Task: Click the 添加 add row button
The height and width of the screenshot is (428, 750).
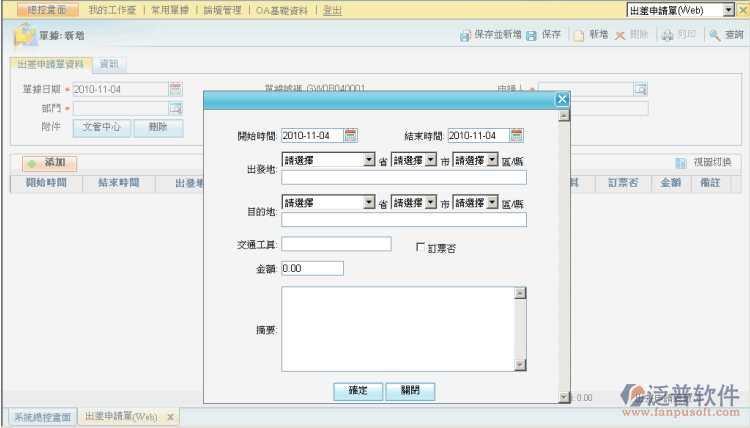Action: coord(49,163)
